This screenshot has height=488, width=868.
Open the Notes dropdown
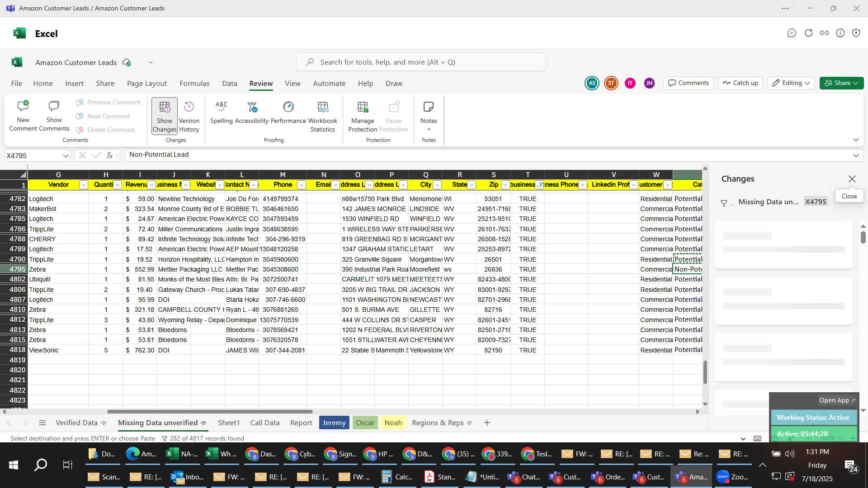(x=429, y=116)
